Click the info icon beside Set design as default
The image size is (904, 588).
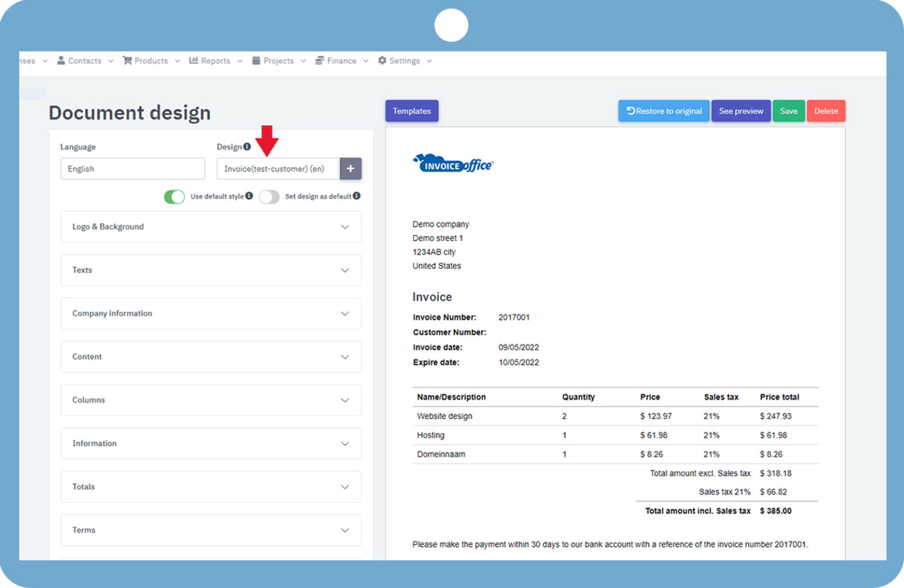[357, 196]
